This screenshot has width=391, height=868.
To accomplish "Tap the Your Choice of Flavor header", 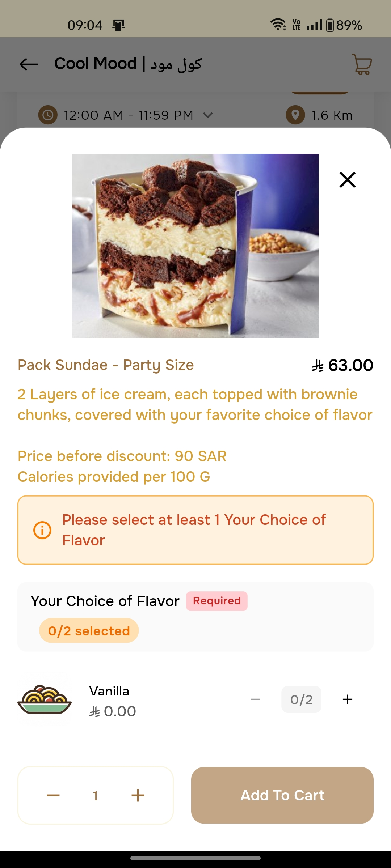I will [x=105, y=601].
